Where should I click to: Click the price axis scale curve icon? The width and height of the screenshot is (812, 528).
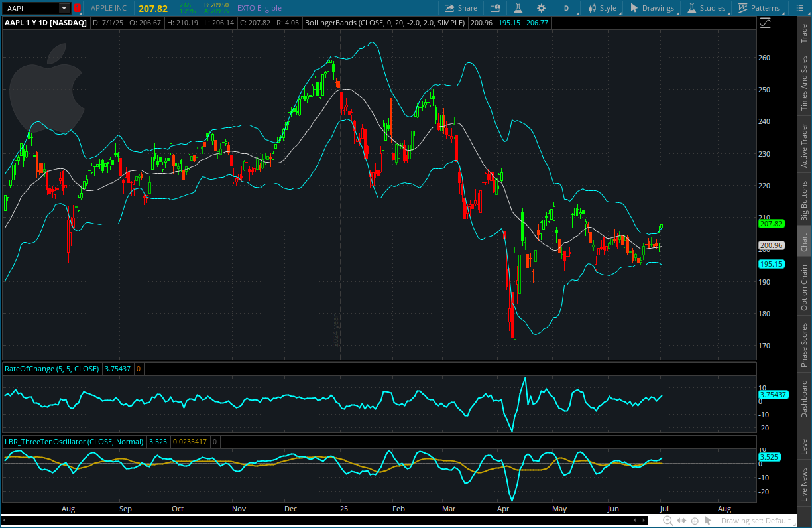click(766, 23)
